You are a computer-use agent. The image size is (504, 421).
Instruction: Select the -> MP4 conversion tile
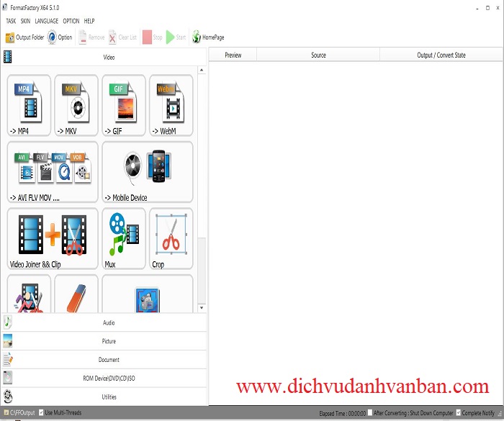point(29,105)
